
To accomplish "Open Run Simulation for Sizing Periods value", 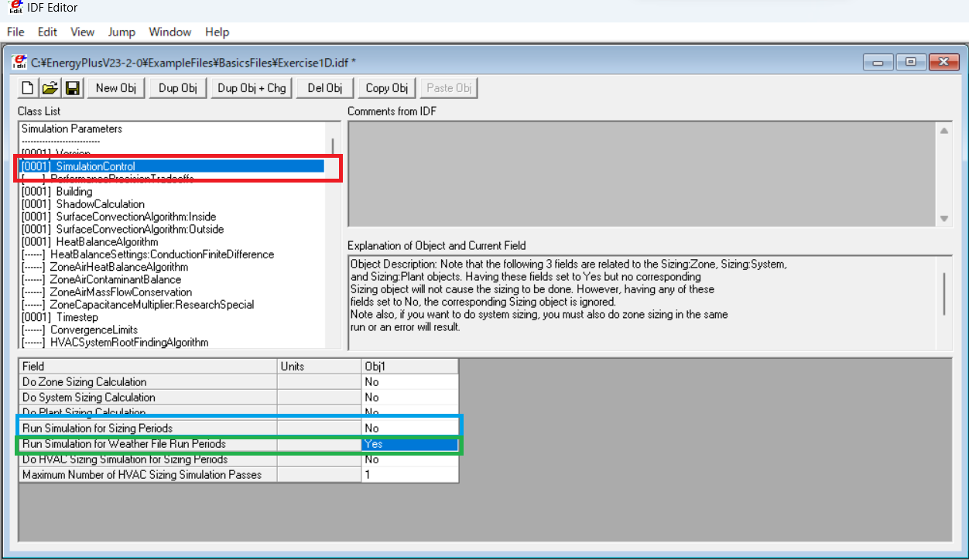I will [409, 429].
